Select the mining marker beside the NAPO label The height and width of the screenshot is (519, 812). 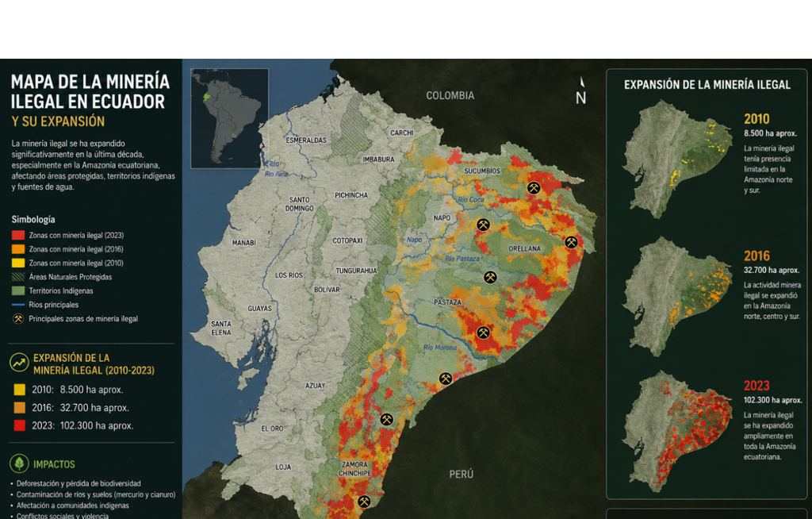coord(483,225)
